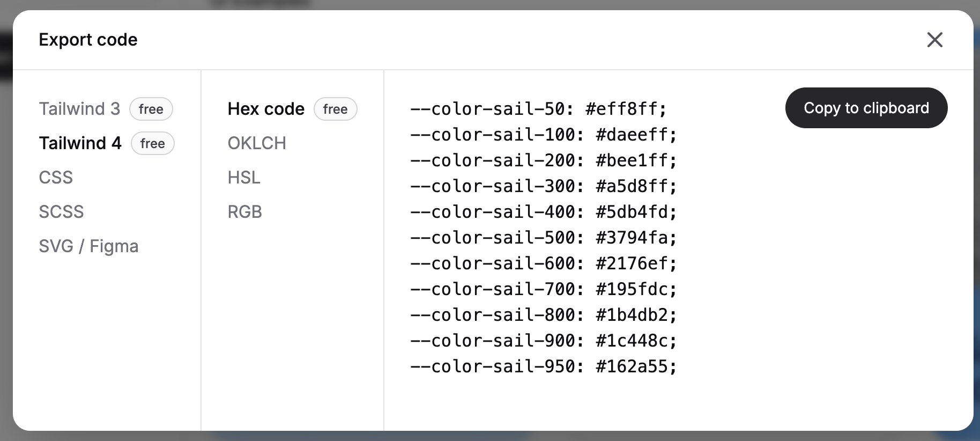Click the --color-sail-500 #3794fa line

(544, 238)
